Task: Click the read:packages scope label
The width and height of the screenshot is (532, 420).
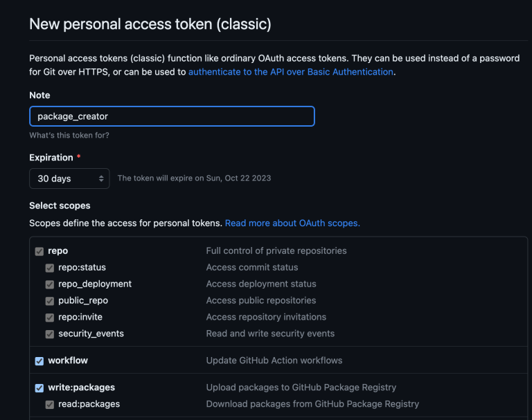Action: pyautogui.click(x=89, y=404)
